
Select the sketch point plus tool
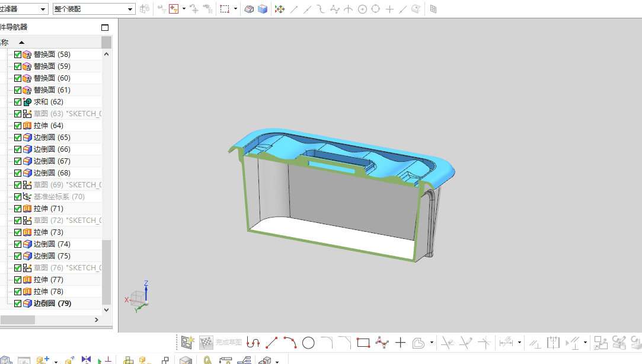coord(400,343)
